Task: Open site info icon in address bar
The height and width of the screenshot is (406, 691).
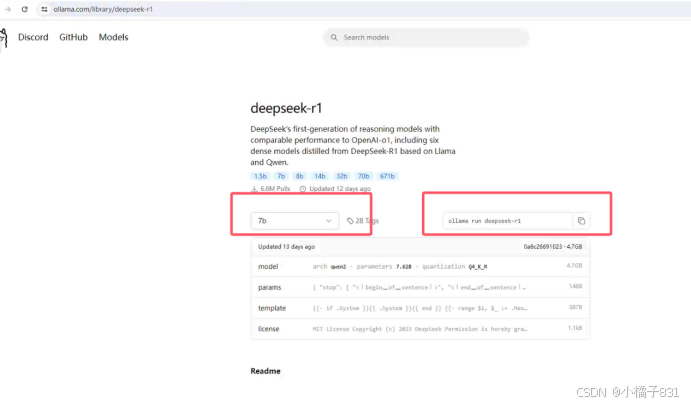Action: [44, 9]
